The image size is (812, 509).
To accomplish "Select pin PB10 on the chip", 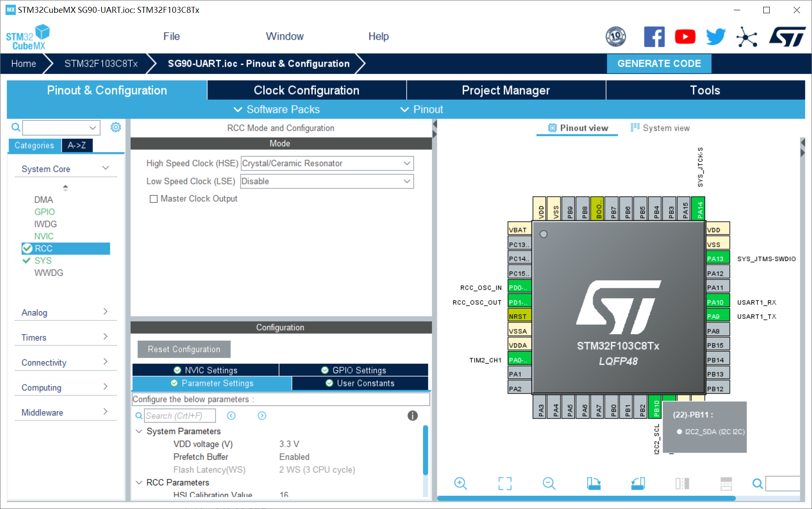I will [655, 406].
